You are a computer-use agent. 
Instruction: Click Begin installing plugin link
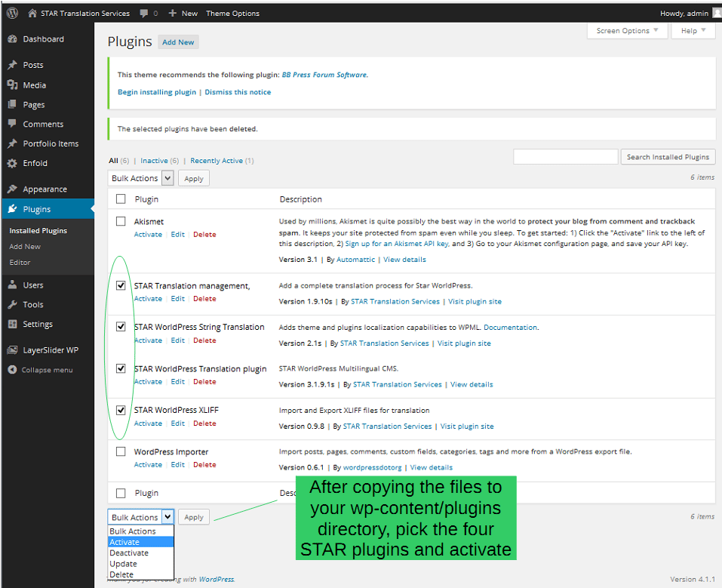tap(157, 92)
